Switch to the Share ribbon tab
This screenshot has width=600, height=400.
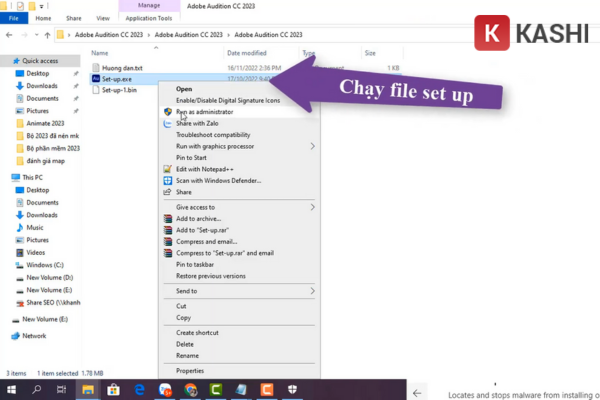pos(73,18)
